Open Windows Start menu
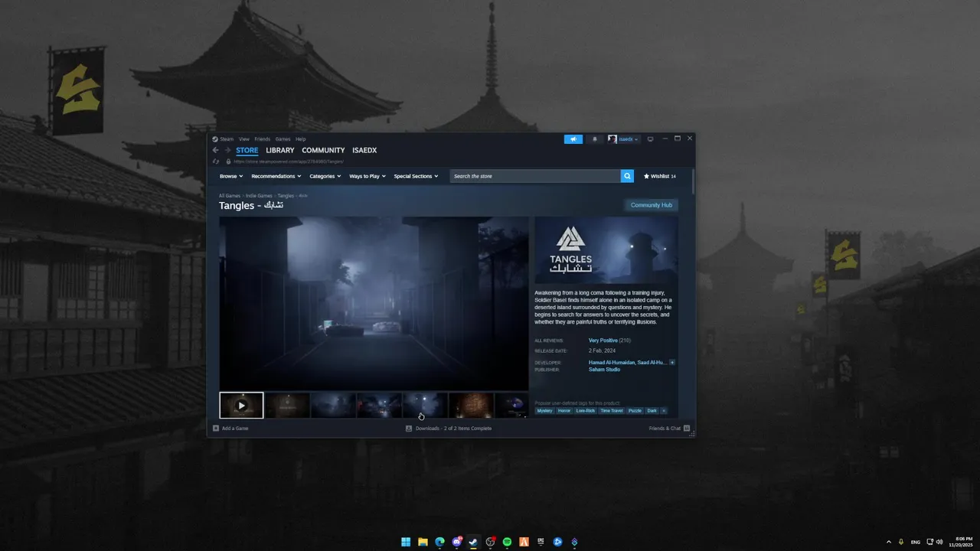Image resolution: width=980 pixels, height=551 pixels. pyautogui.click(x=405, y=542)
